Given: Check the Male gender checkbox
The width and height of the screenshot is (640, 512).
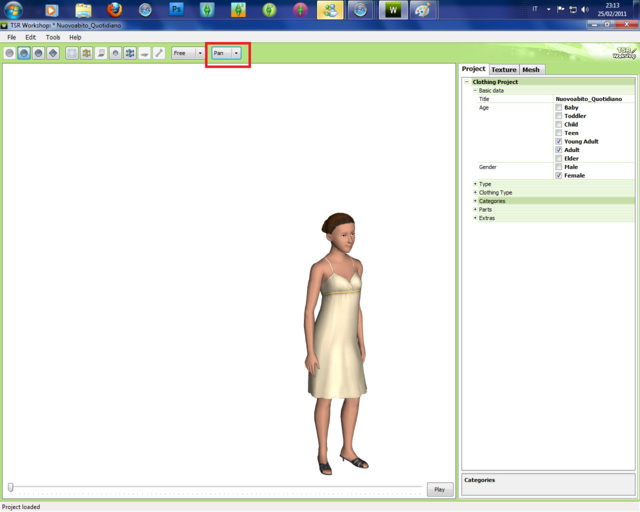Looking at the screenshot, I should [x=559, y=167].
